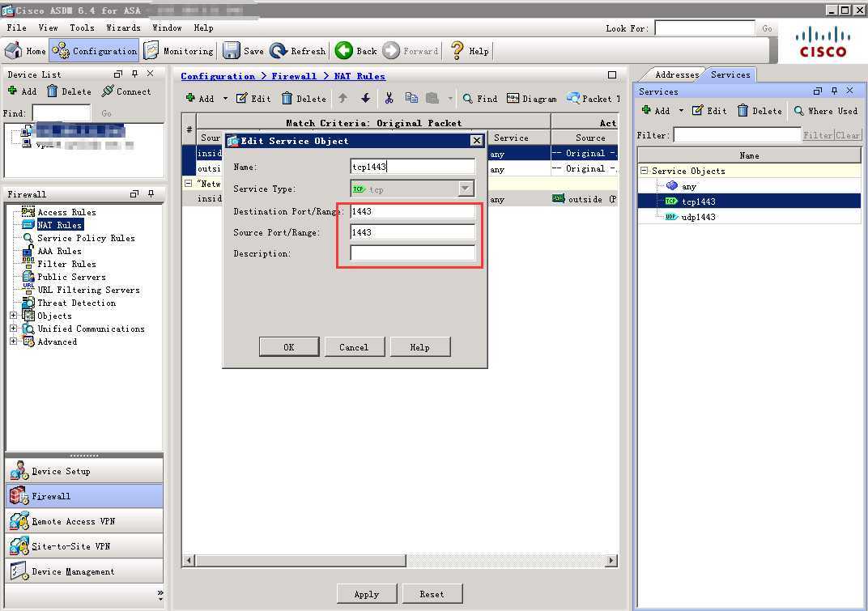Expand navigation pane chevron at bottom

[160, 594]
